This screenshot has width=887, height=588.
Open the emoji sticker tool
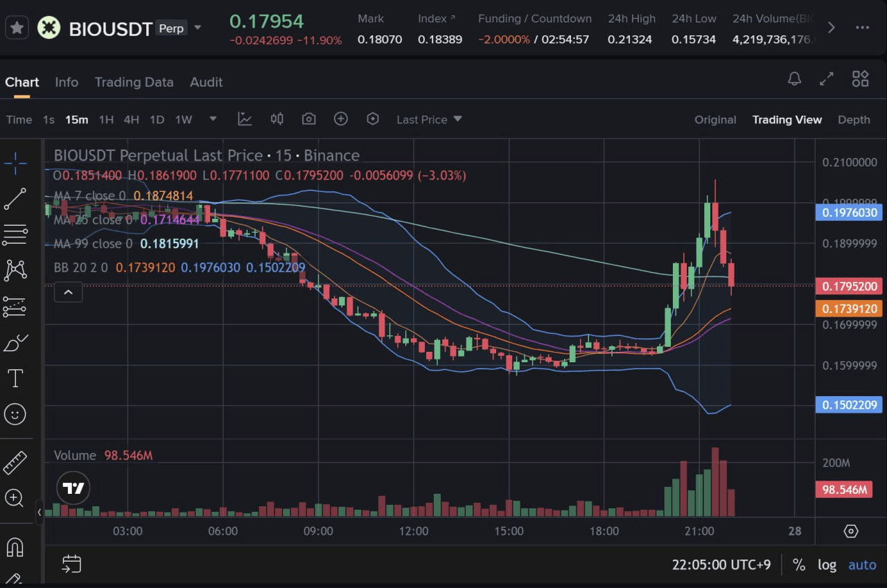(15, 414)
